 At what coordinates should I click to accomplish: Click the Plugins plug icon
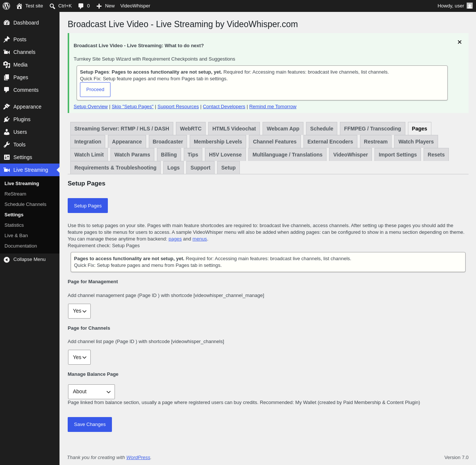7,119
